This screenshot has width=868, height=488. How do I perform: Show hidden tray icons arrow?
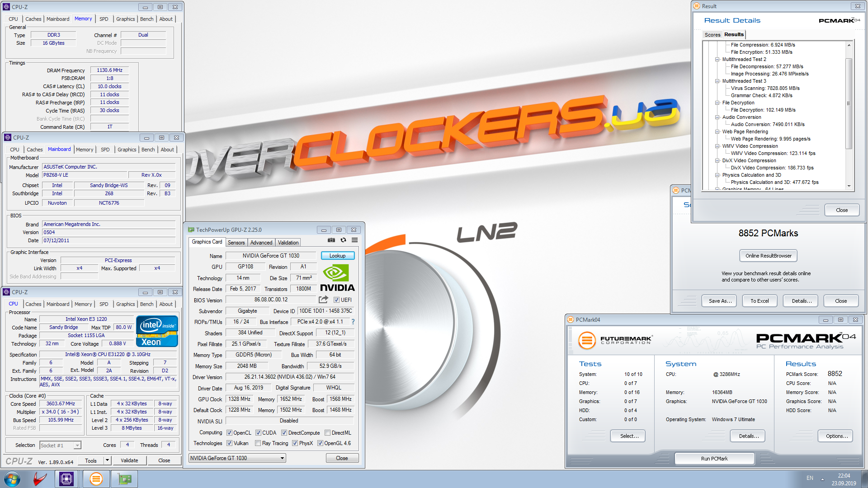point(822,479)
